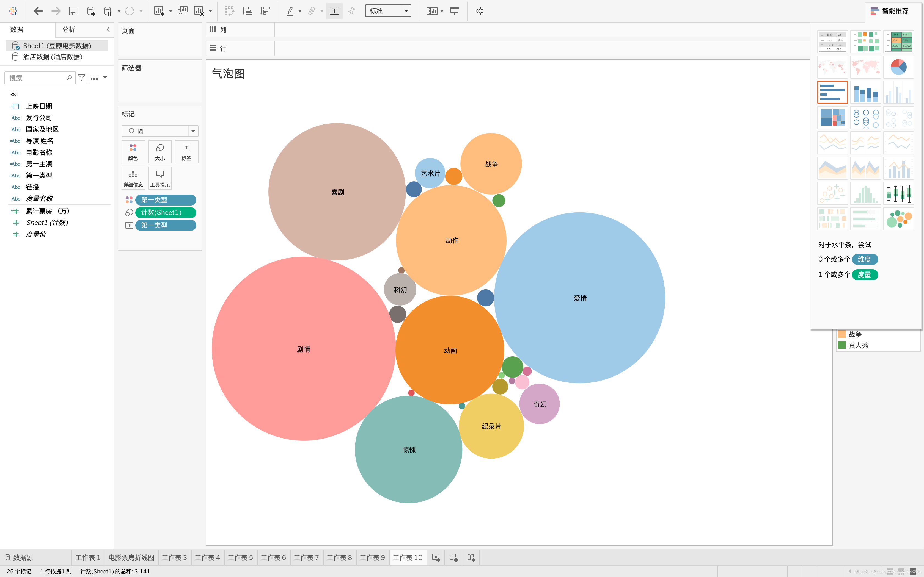The image size is (924, 577).
Task: Click the Swap rows and columns icon
Action: click(x=229, y=11)
